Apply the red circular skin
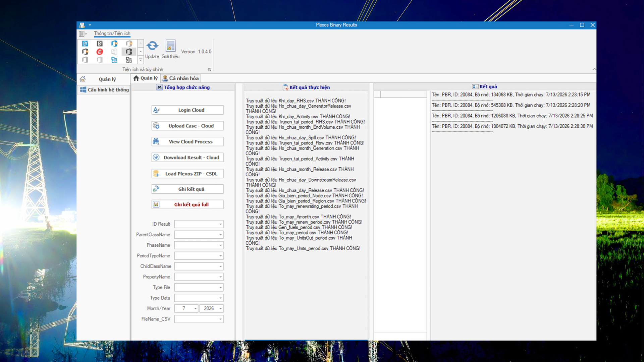644x362 pixels. click(100, 52)
